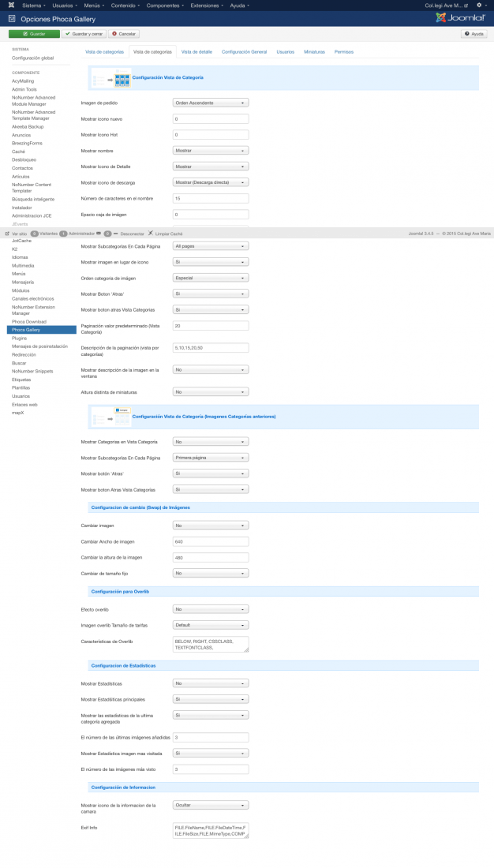Screen dimensions: 494x868
Task: Click the Epacio caja de imágen field
Action: (211, 214)
